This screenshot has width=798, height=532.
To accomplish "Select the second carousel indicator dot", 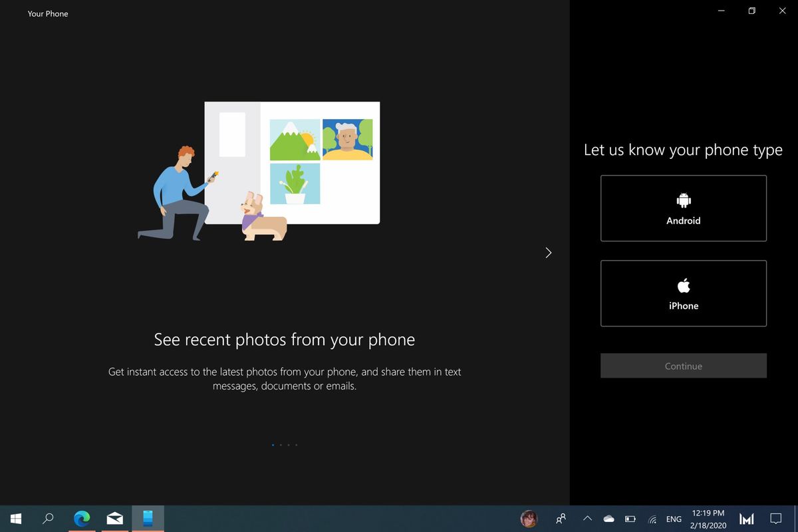I will (x=281, y=445).
